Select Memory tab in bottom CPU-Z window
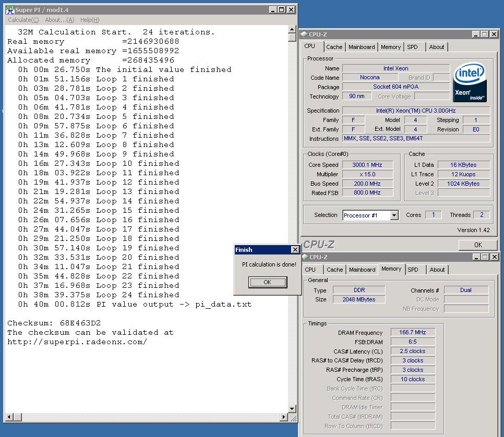 pyautogui.click(x=391, y=269)
